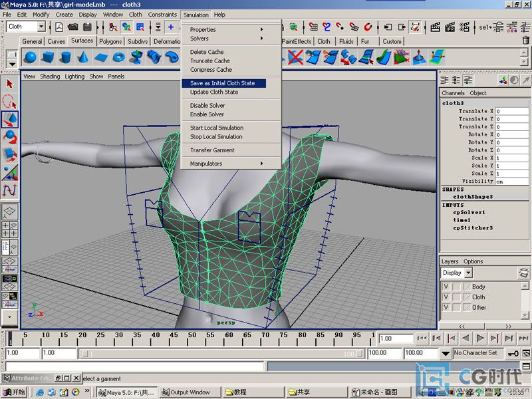Open the shelf options arrow menu
Image resolution: width=532 pixels, height=399 pixels.
tap(12, 64)
